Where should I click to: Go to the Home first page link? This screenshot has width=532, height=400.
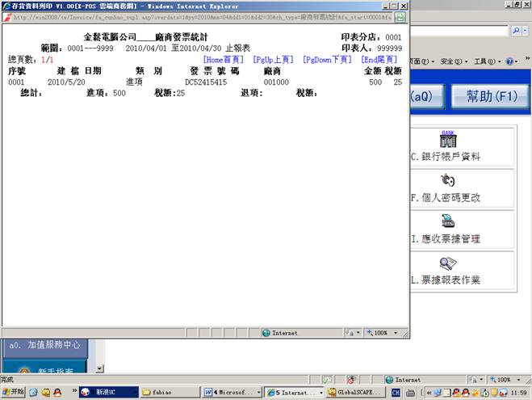pyautogui.click(x=223, y=60)
